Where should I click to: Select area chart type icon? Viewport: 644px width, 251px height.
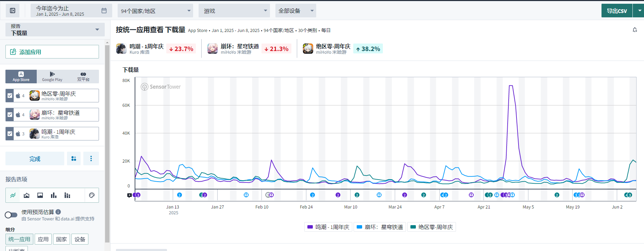[27, 195]
